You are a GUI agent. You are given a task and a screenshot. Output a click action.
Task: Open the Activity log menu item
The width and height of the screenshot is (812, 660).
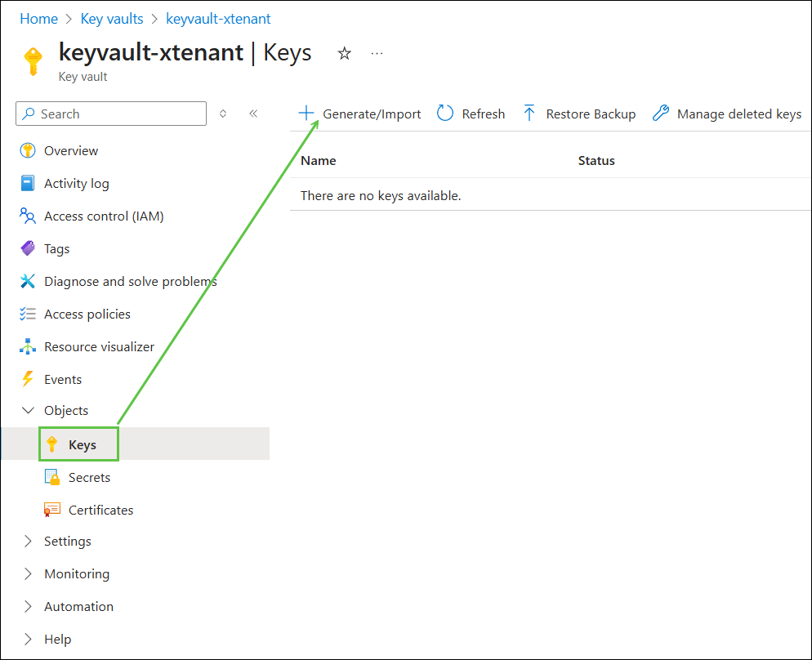pyautogui.click(x=77, y=183)
